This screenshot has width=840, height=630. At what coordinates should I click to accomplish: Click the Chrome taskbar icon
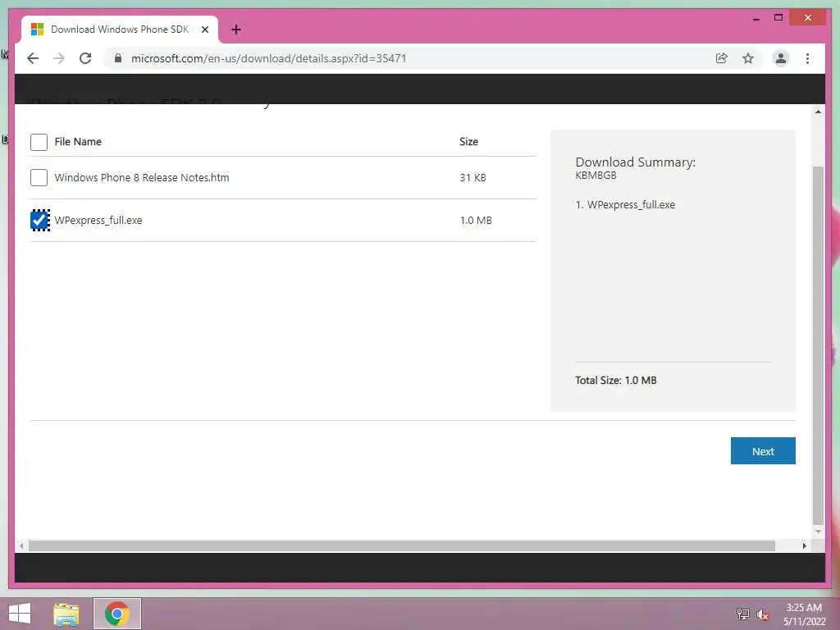(116, 614)
